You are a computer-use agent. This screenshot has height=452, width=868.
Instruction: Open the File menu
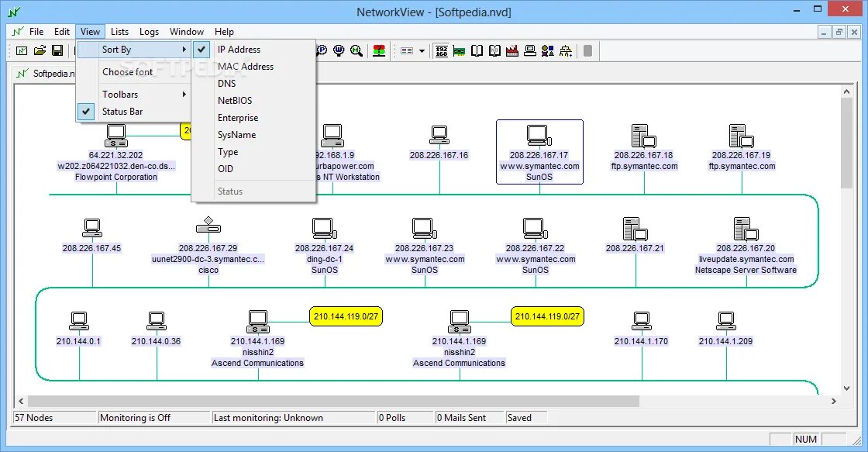click(x=36, y=32)
